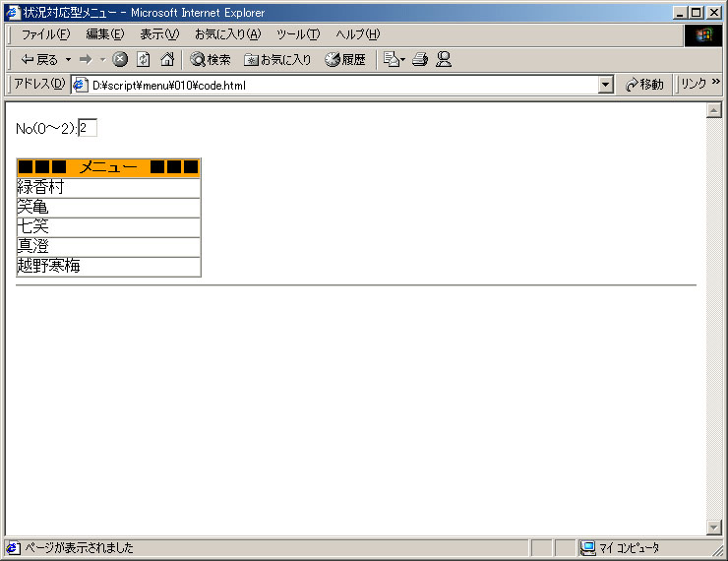The image size is (728, 561).
Task: Open the ファイル(F) menu
Action: tap(45, 34)
